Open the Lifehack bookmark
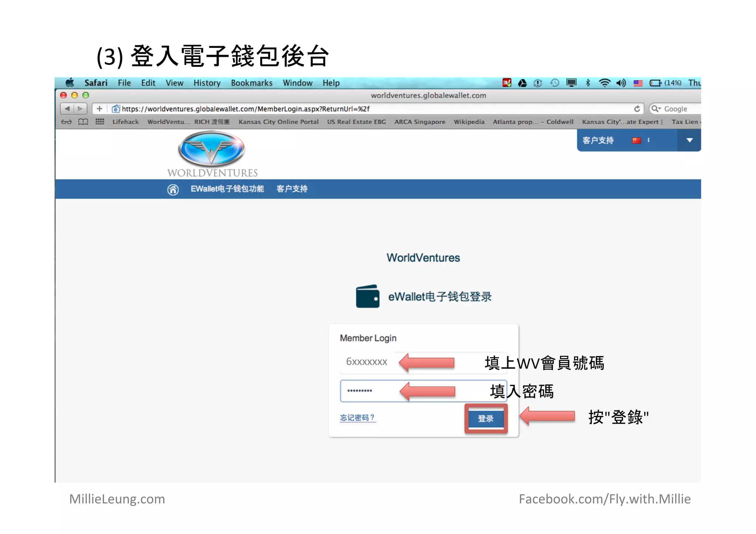Screen dimensions: 756x534 [x=126, y=122]
